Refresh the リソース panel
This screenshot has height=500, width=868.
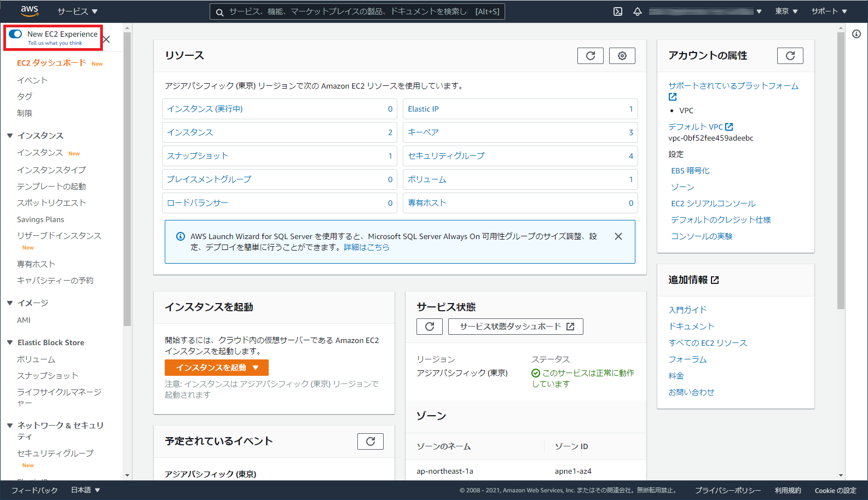pyautogui.click(x=591, y=56)
